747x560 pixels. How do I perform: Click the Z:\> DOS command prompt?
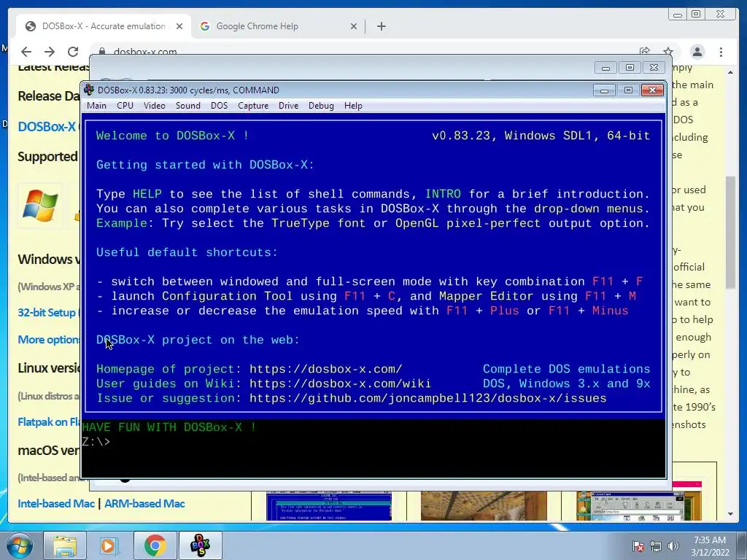click(96, 442)
